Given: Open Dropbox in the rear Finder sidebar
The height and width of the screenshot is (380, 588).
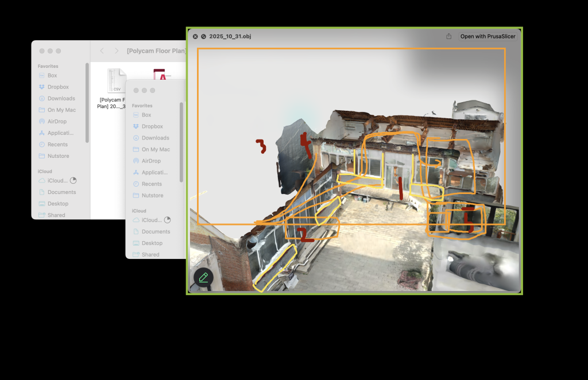Looking at the screenshot, I should pos(57,87).
